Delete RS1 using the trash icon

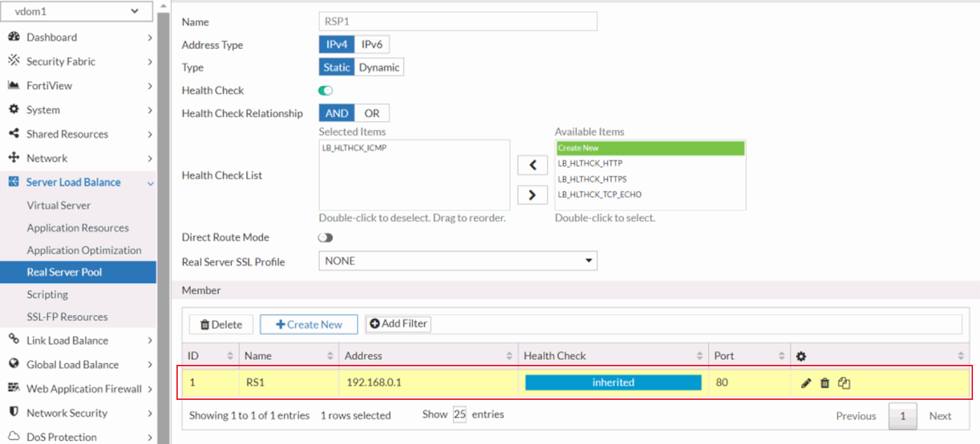coord(825,382)
